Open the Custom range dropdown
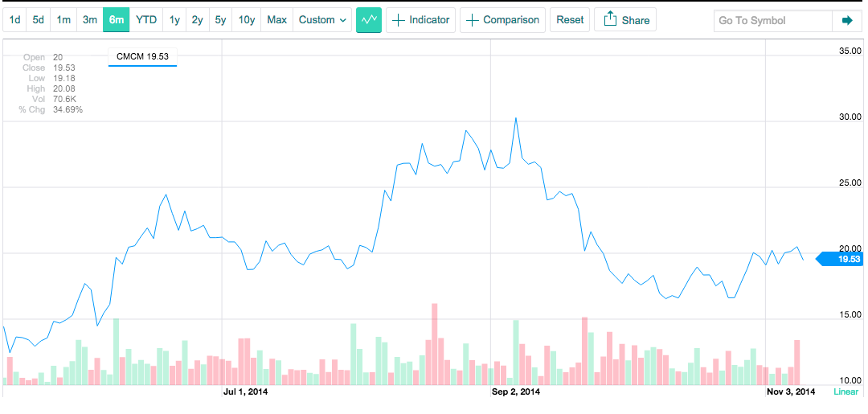Image resolution: width=868 pixels, height=414 pixels. [x=322, y=20]
